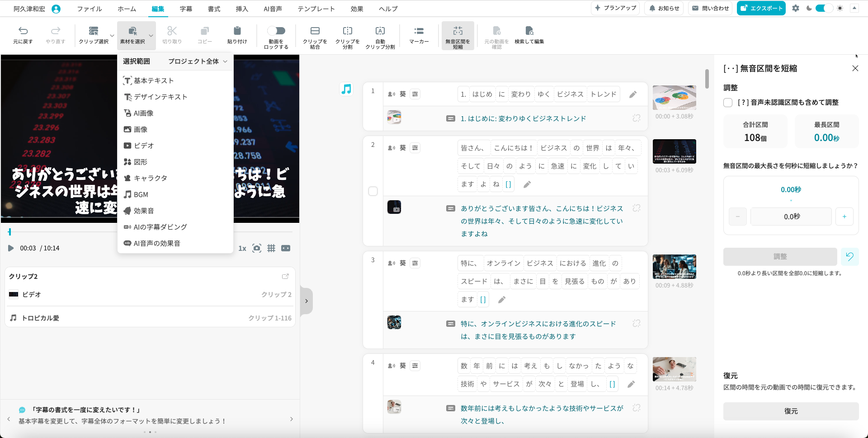This screenshot has width=868, height=438.
Task: Click the fullscreen player icon next to the grid icon
Action: point(286,248)
